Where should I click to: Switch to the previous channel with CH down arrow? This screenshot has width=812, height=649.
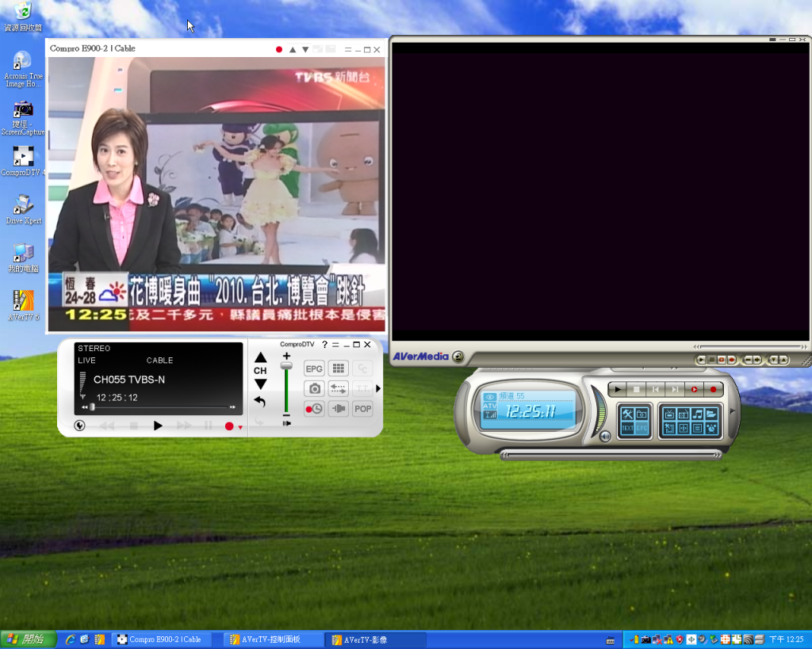click(260, 384)
